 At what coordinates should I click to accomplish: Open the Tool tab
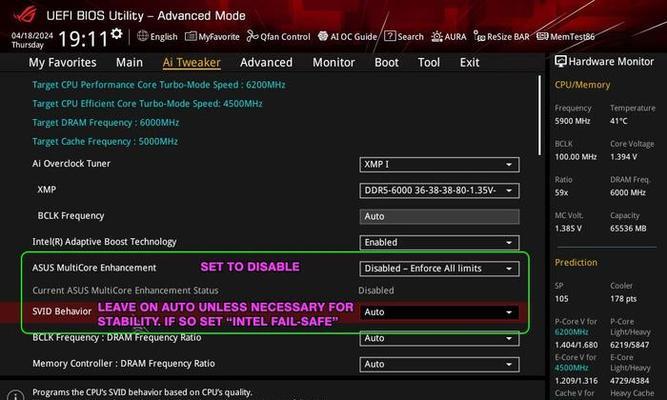[429, 63]
